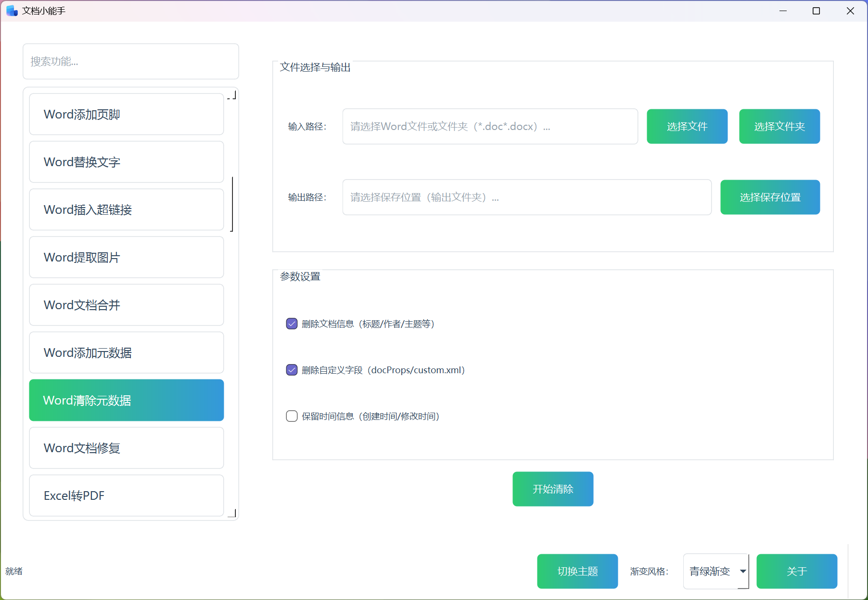Screen dimensions: 868x600
Task: Uncheck 删除自定义字段 option
Action: tap(292, 370)
